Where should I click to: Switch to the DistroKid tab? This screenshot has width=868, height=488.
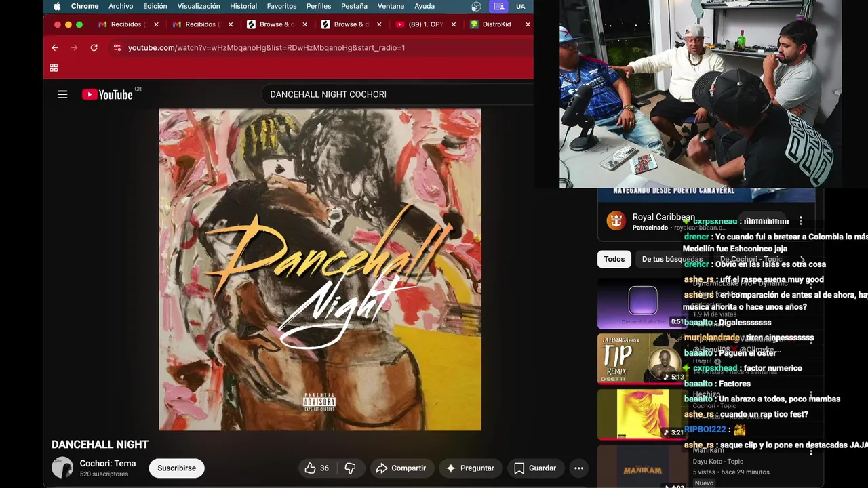click(x=496, y=24)
